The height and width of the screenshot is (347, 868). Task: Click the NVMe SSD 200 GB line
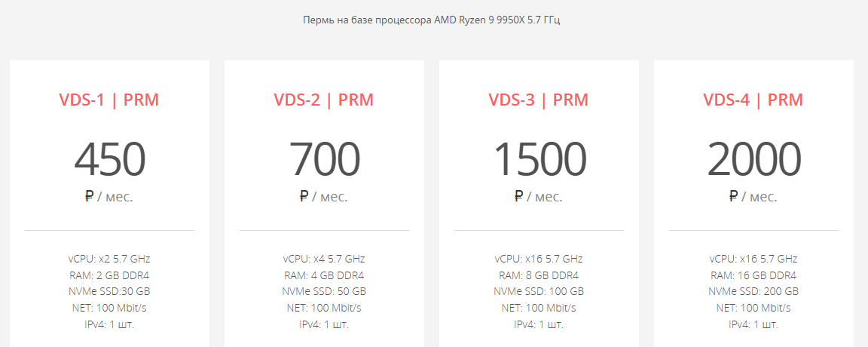(x=753, y=291)
